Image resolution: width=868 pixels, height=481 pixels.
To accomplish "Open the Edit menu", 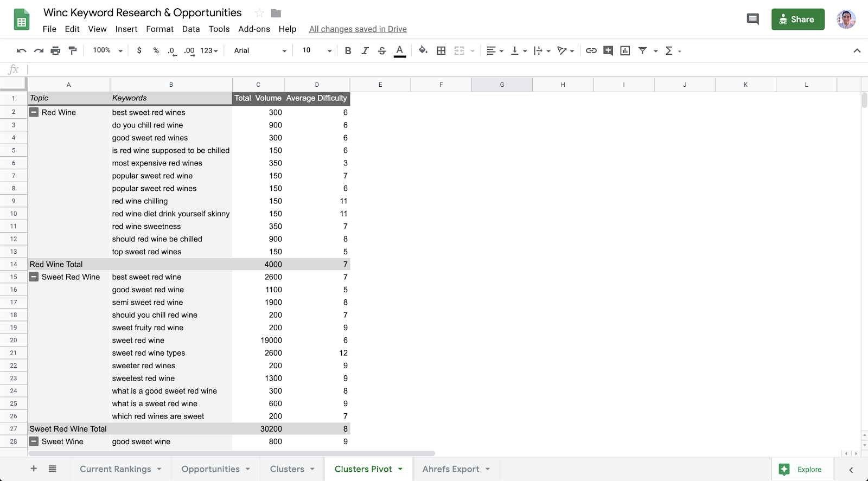I will pos(72,29).
